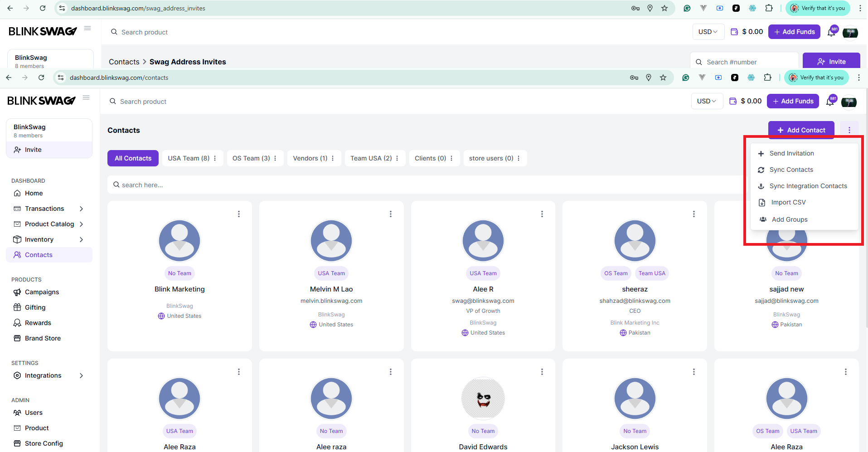Go back in the front browser window
This screenshot has width=868, height=452.
[x=9, y=78]
